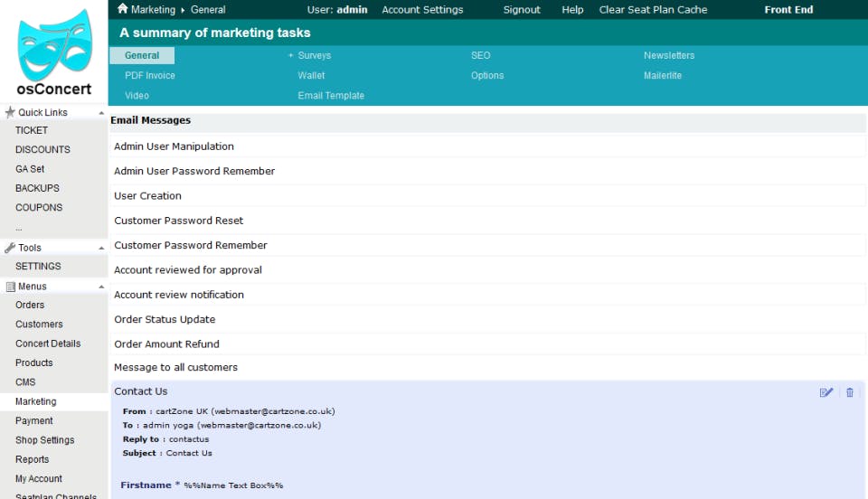The width and height of the screenshot is (868, 499).
Task: Open Account Settings
Action: (x=422, y=9)
